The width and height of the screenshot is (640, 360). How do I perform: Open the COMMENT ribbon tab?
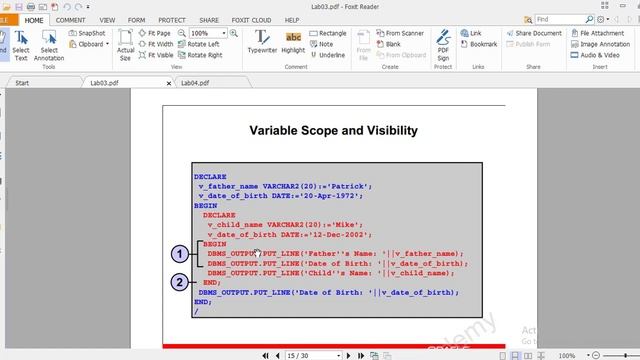coord(71,20)
